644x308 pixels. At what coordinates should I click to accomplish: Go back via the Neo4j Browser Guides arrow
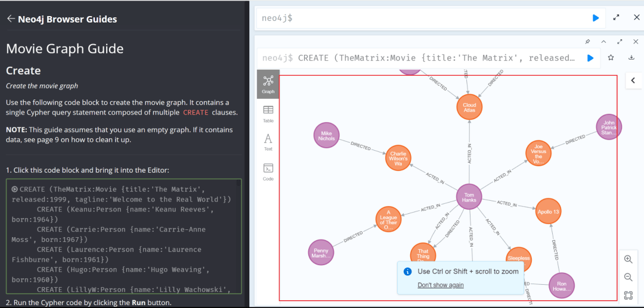11,19
